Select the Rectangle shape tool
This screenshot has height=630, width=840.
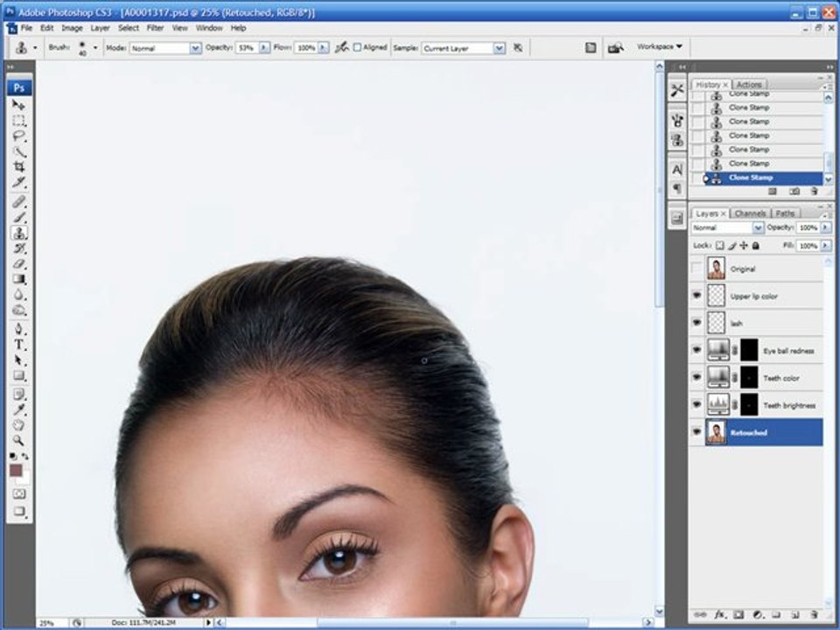point(18,375)
